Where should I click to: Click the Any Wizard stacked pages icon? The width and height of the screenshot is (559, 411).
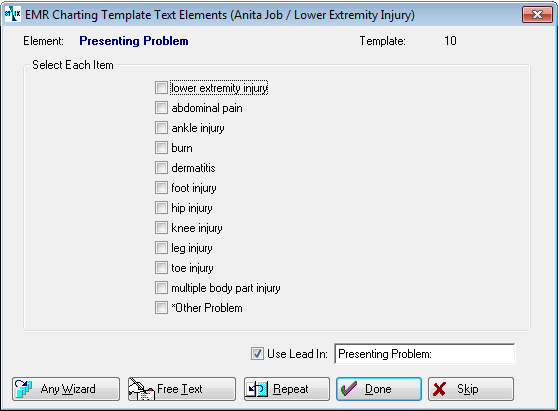click(24, 389)
